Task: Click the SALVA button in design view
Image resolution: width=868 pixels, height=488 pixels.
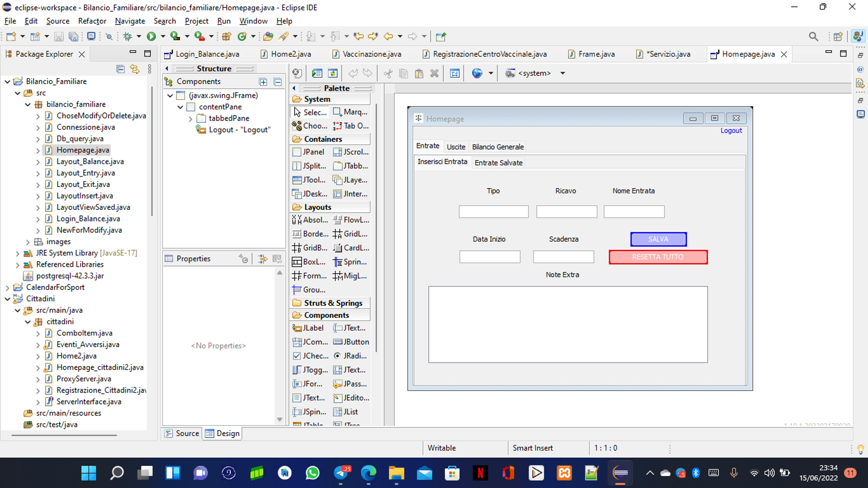Action: [658, 239]
